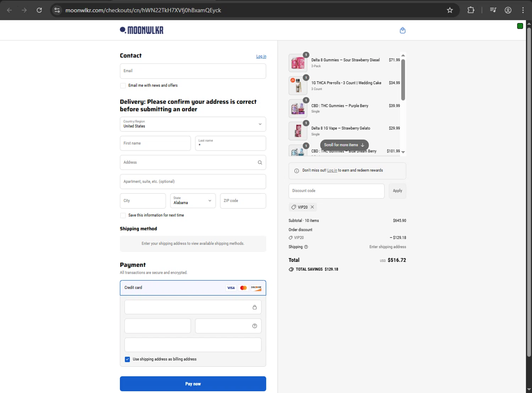
Task: Open the Chrome three-dot menu
Action: tap(523, 10)
